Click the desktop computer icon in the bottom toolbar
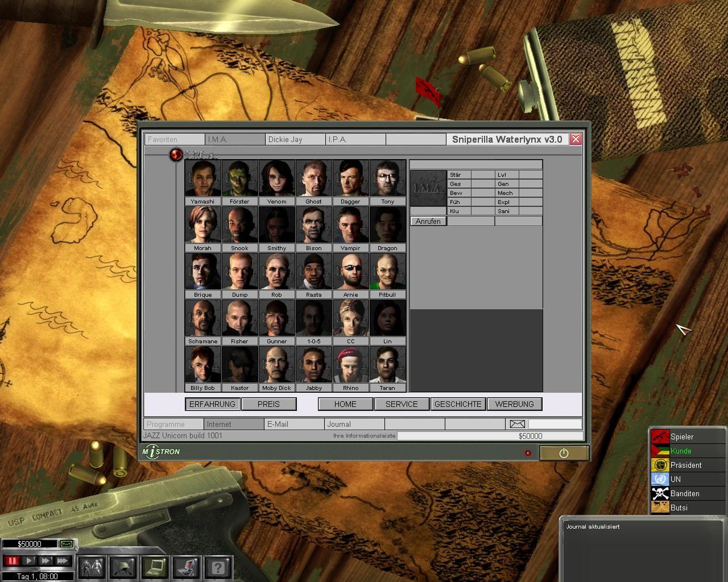Image resolution: width=728 pixels, height=582 pixels. [185, 567]
